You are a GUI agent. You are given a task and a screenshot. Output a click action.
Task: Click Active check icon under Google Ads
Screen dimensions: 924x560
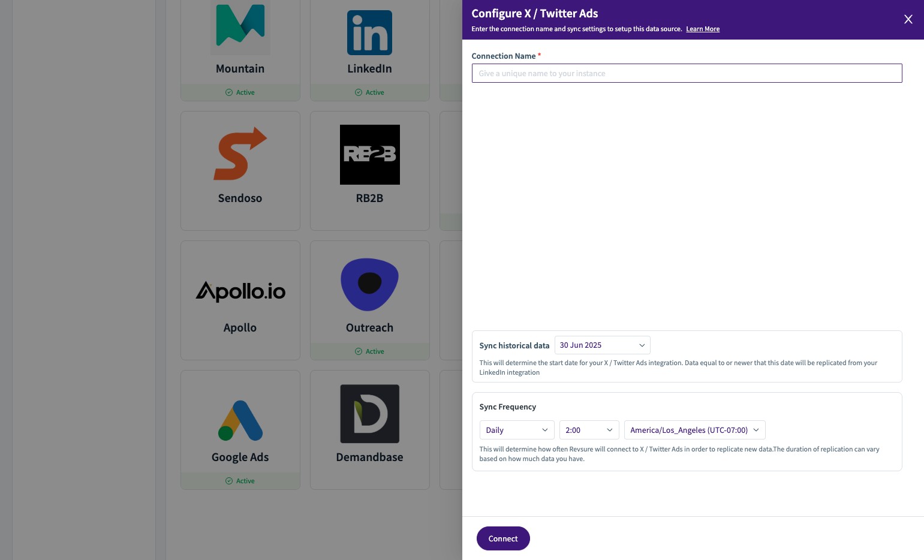(229, 481)
